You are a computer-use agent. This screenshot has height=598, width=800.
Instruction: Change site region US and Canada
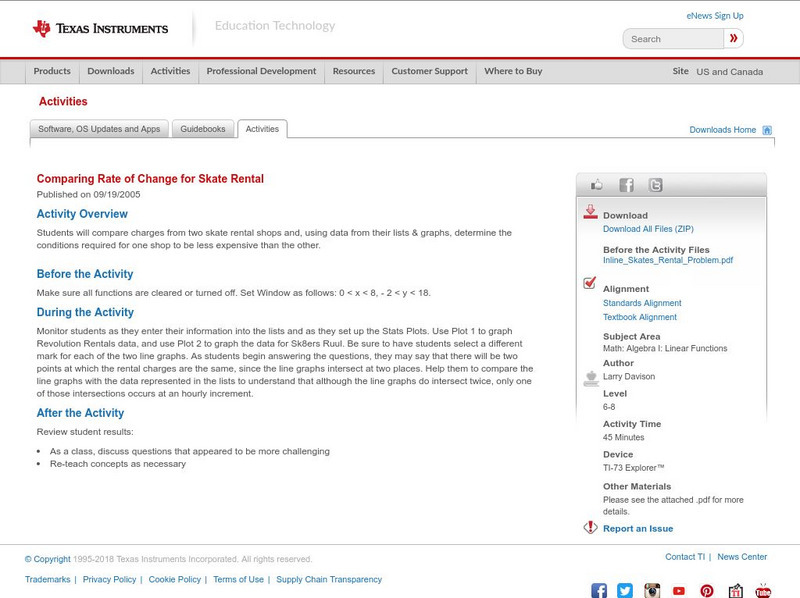(x=730, y=72)
